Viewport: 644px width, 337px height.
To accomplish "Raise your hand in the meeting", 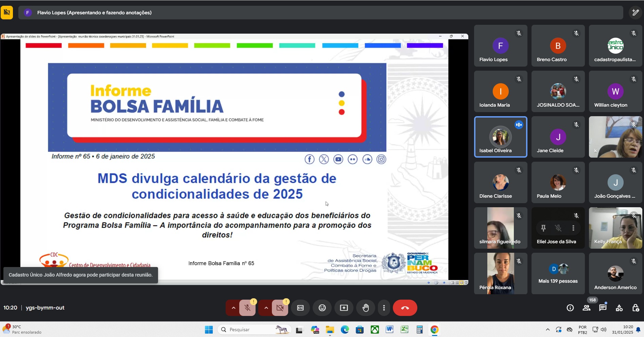I will click(x=366, y=308).
